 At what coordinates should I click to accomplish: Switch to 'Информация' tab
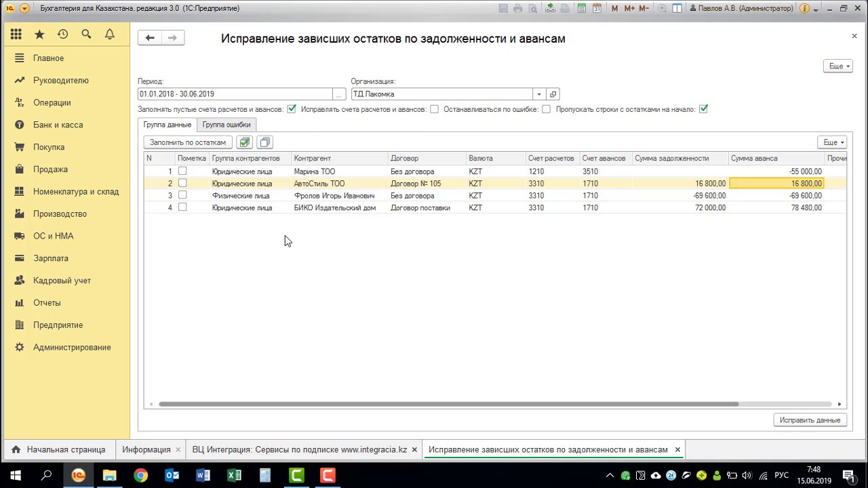click(x=146, y=449)
